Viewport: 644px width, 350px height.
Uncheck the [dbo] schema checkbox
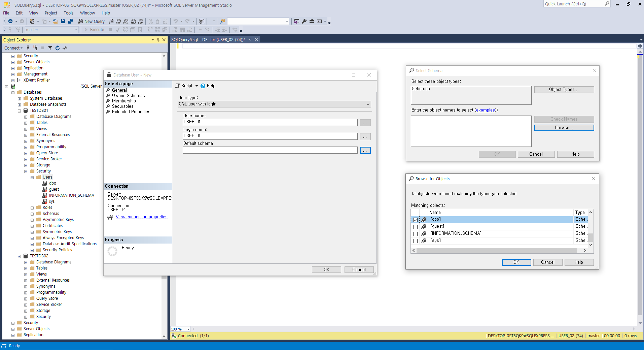(x=415, y=220)
